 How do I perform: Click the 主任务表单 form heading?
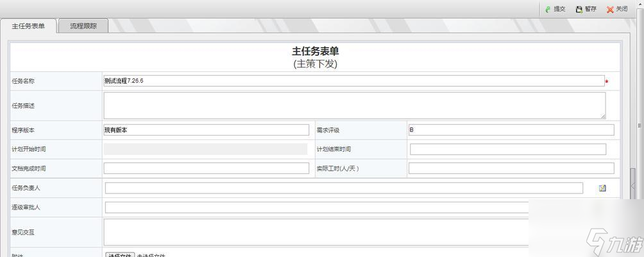tap(316, 51)
